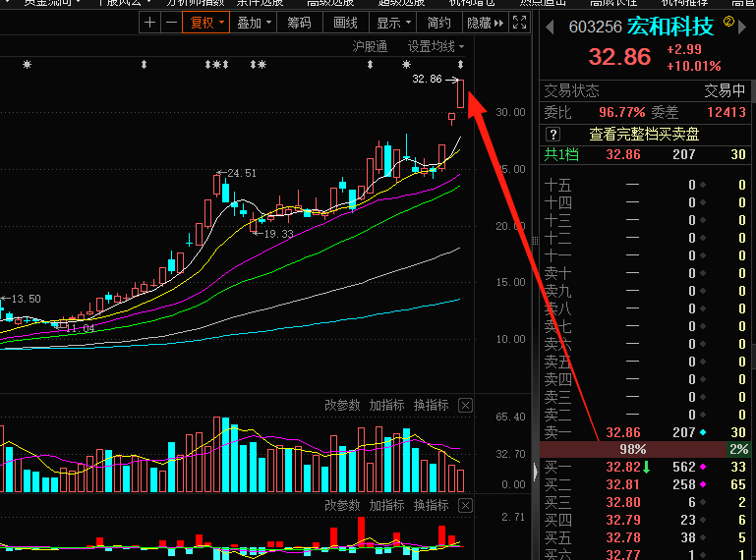Click the 委差 value 12413
The image size is (756, 560).
point(727,112)
